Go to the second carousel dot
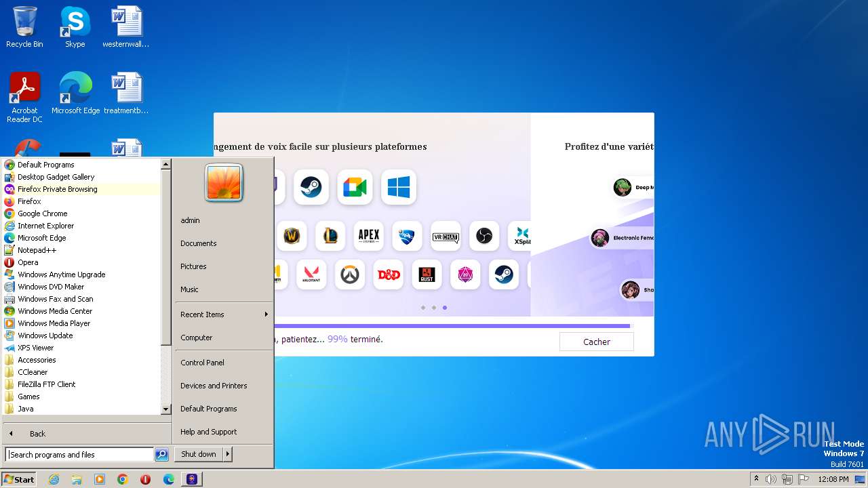The image size is (868, 488). pos(434,308)
